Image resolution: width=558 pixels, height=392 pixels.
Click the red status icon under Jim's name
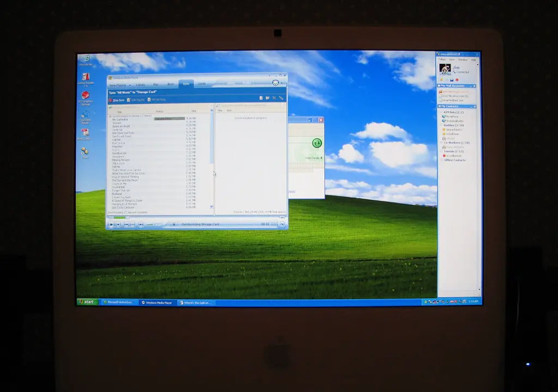[x=457, y=79]
